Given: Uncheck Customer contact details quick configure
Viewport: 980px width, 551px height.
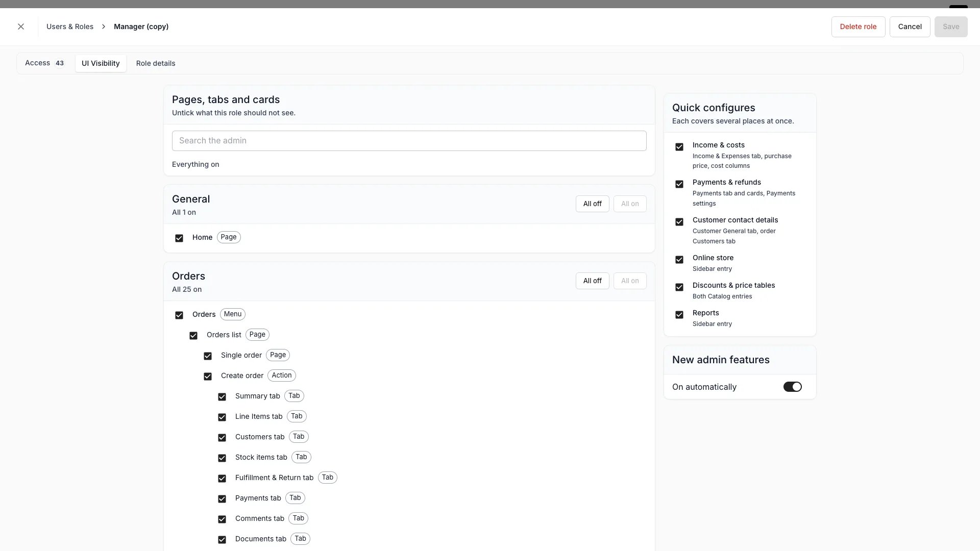Looking at the screenshot, I should 679,222.
